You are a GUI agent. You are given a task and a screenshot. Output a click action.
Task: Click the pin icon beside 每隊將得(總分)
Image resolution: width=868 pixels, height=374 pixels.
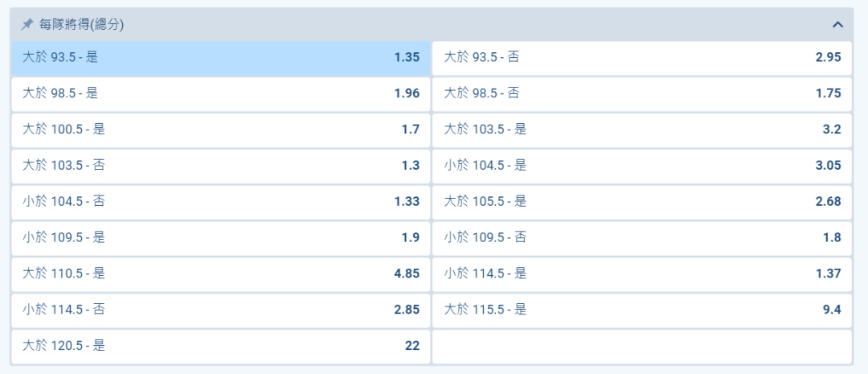point(27,25)
